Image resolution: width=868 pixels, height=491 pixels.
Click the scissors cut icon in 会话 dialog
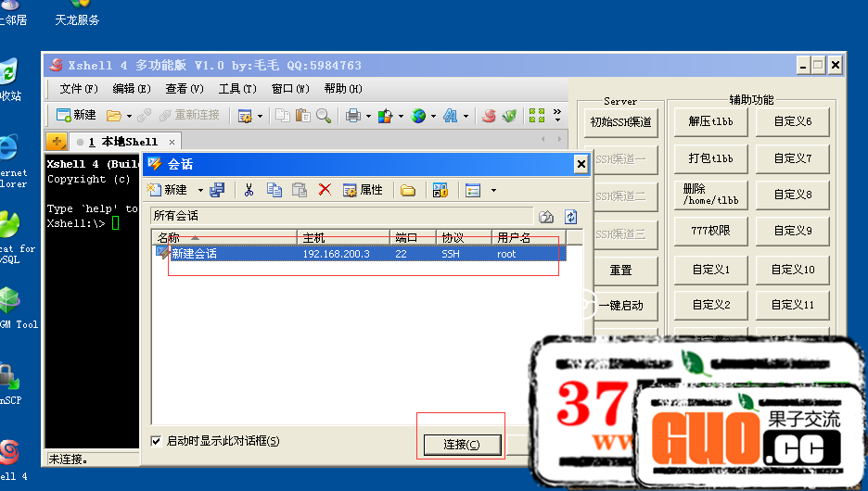point(249,190)
